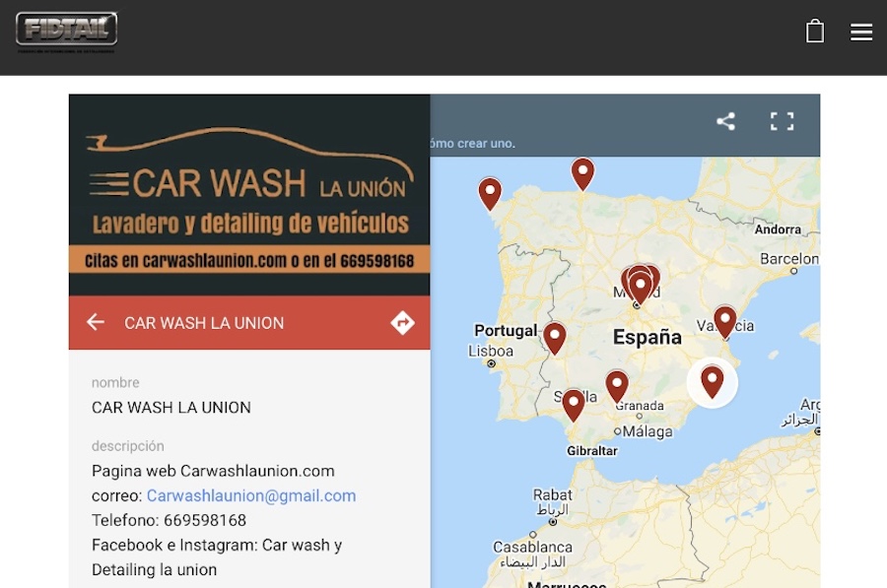Open the Carwashlaunion@gmail.com email link
The height and width of the screenshot is (588, 887).
[x=251, y=495]
